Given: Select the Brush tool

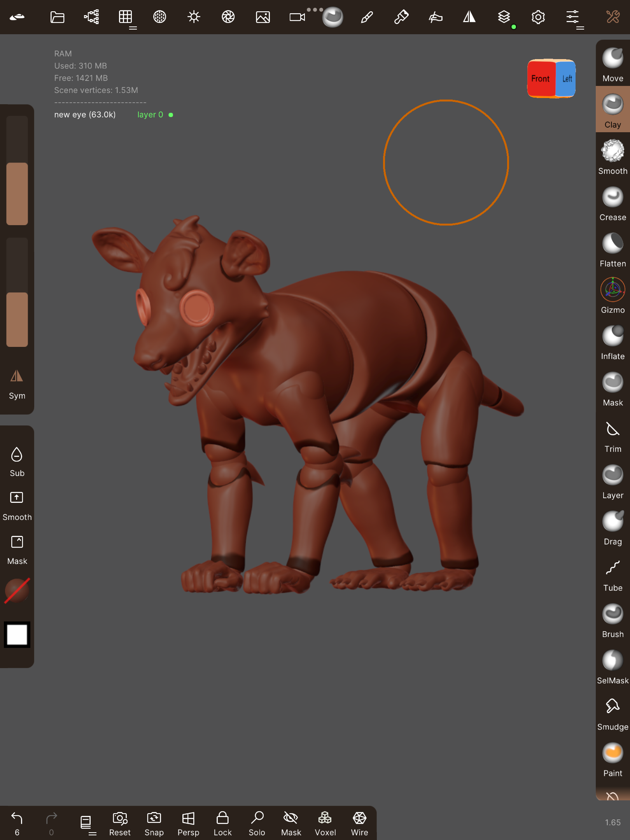Looking at the screenshot, I should pyautogui.click(x=613, y=620).
